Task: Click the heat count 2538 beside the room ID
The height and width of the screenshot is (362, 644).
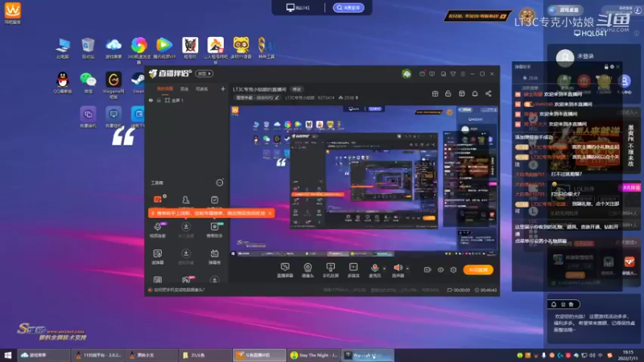Action: pos(349,97)
